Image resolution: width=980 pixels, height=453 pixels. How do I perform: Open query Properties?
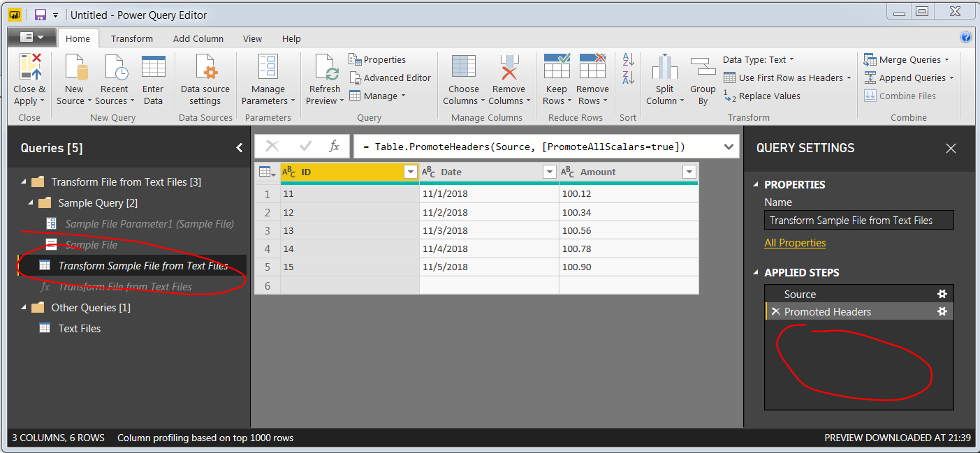click(x=377, y=60)
